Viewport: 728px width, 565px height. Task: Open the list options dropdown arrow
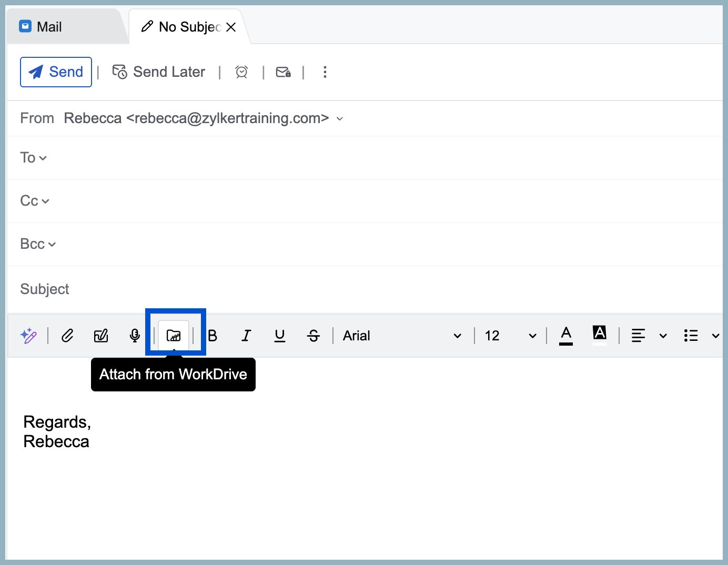click(715, 336)
